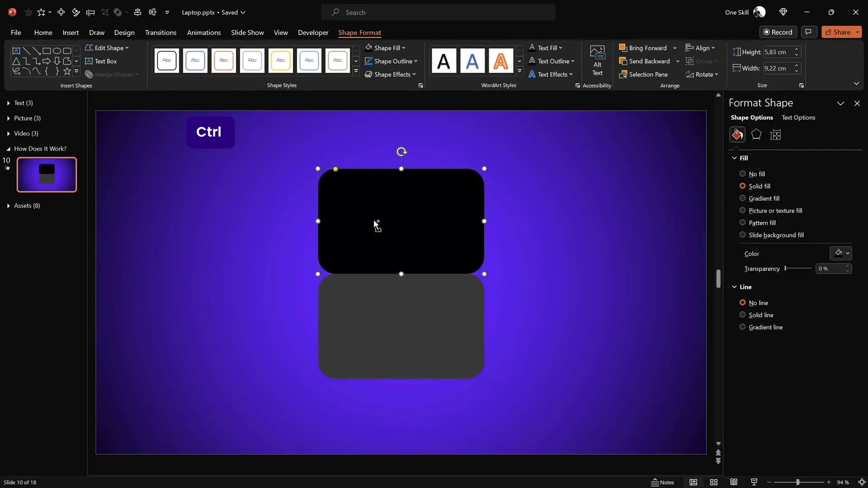The height and width of the screenshot is (488, 868).
Task: Open Shape Outline dropdown
Action: pos(392,61)
